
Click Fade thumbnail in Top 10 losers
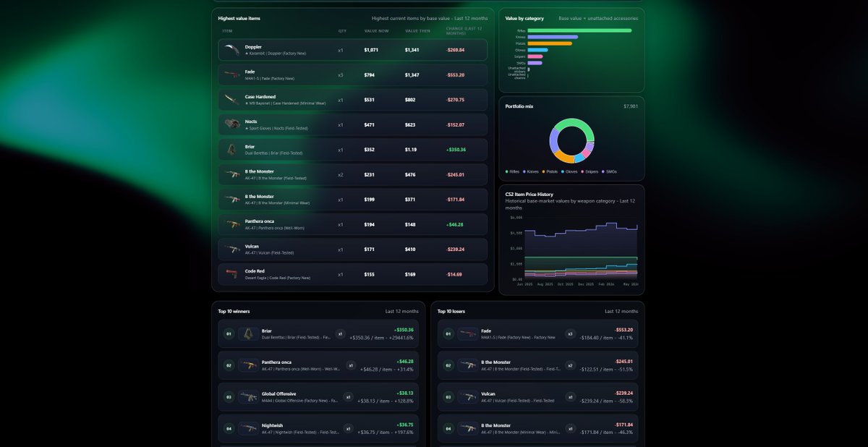[x=467, y=333]
